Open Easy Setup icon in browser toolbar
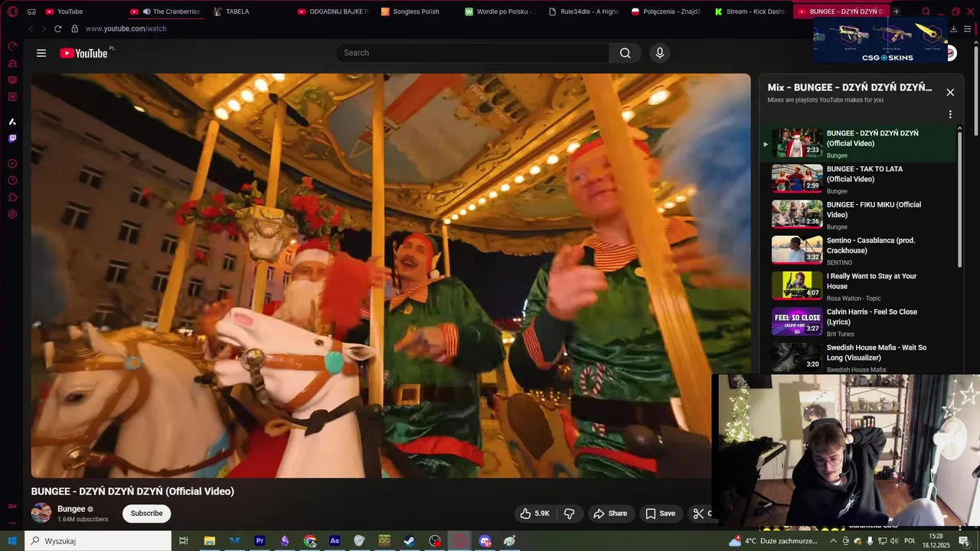980x551 pixels. pyautogui.click(x=969, y=28)
